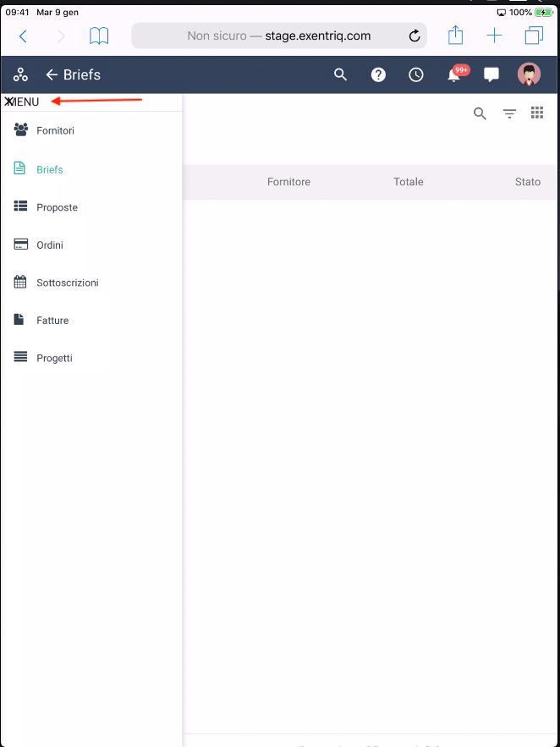Open Ordini from the sidebar
Image resolution: width=560 pixels, height=747 pixels.
pyautogui.click(x=49, y=245)
